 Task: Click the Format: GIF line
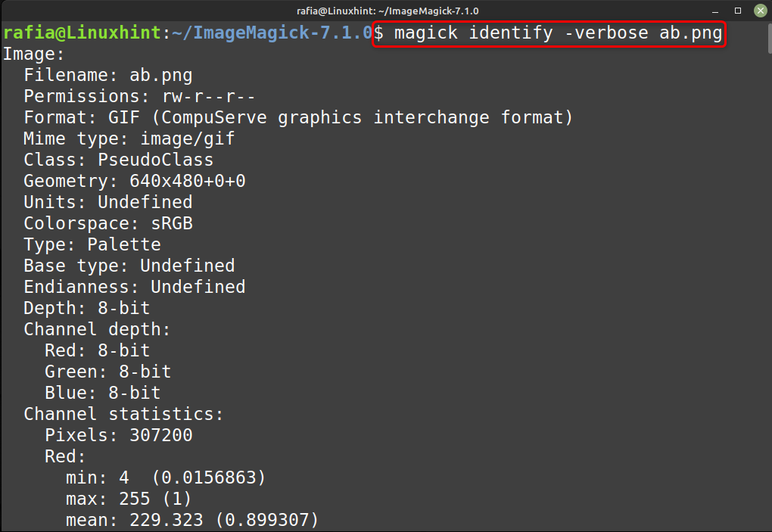tap(298, 117)
